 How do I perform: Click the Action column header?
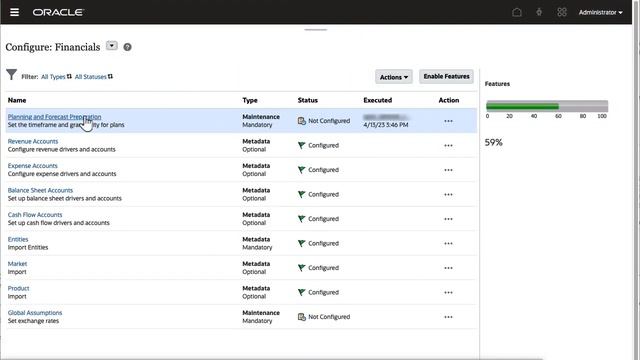(449, 100)
